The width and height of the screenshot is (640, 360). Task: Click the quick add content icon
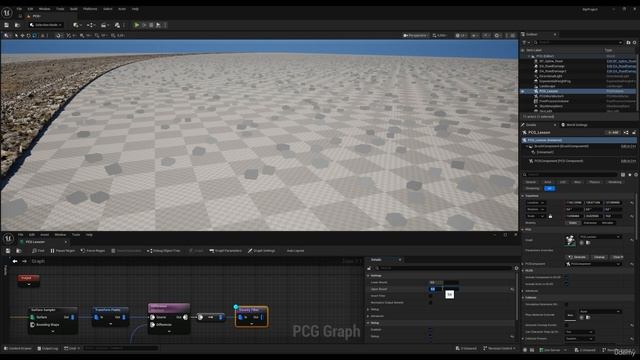[x=76, y=25]
